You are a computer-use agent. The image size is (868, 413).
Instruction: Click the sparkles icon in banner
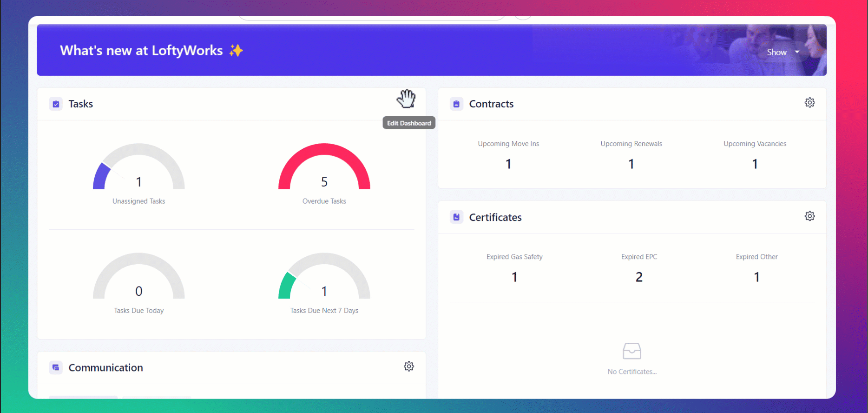(236, 50)
